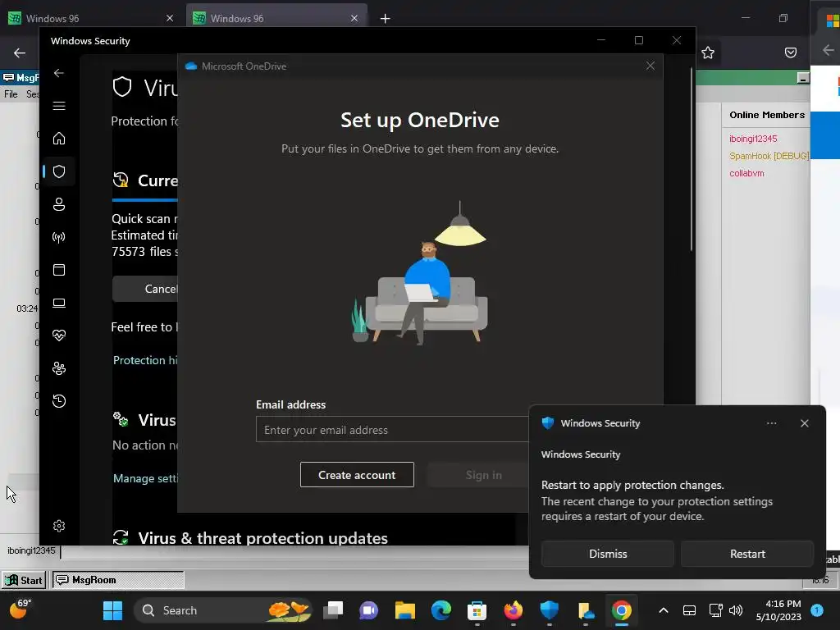
Task: Open File menu in MsgRoom
Action: [x=11, y=94]
